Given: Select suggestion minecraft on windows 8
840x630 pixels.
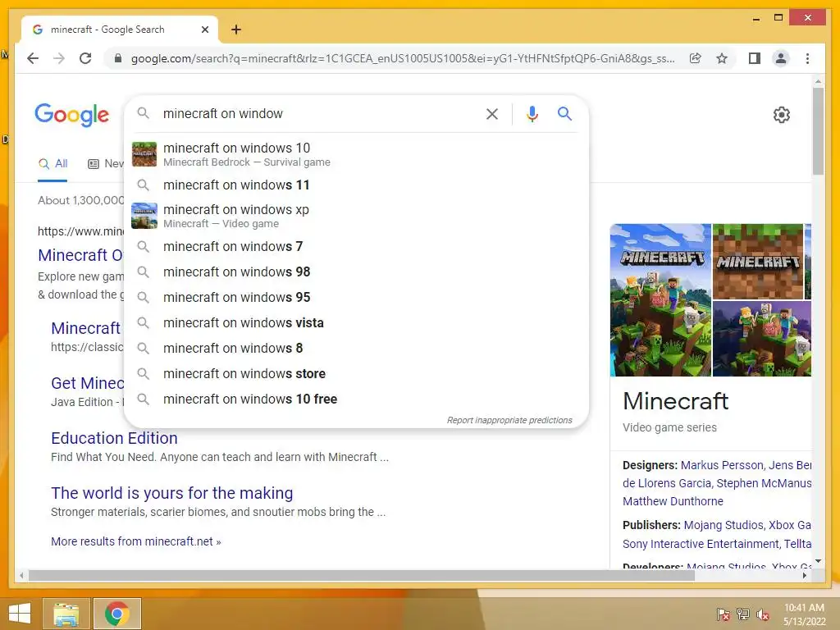Looking at the screenshot, I should click(356, 348).
